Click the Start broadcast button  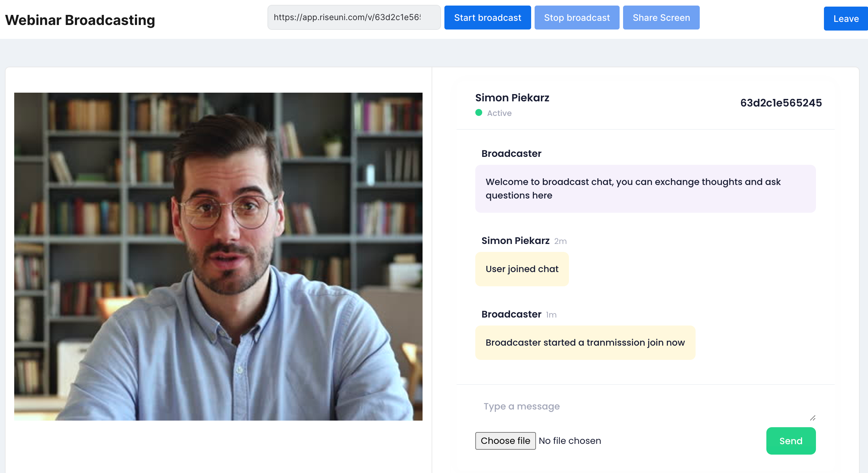click(x=487, y=18)
